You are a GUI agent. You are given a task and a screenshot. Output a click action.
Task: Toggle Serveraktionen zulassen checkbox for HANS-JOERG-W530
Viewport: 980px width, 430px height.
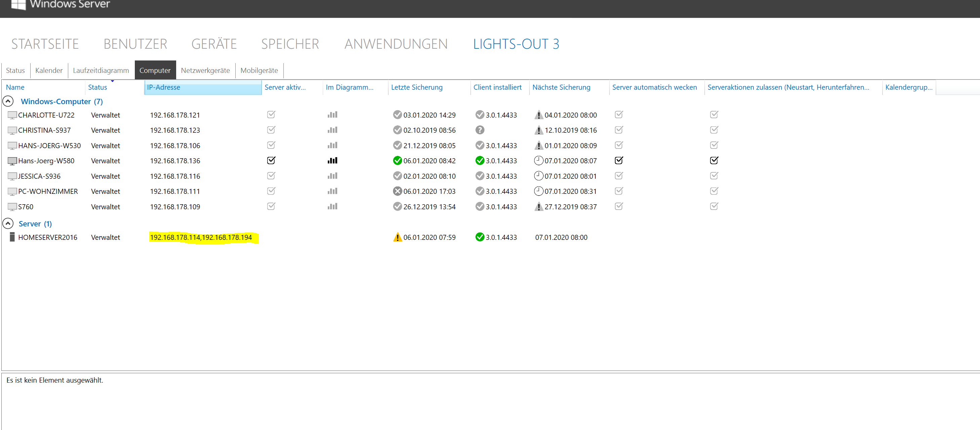(x=714, y=145)
